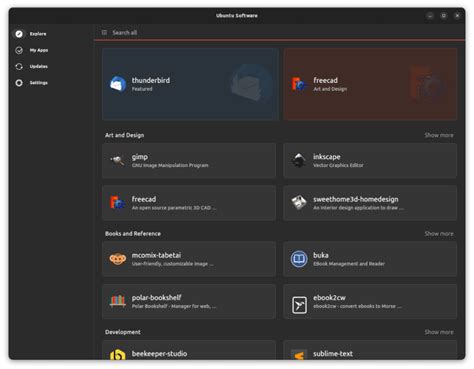Click 'GNU Image Manipulation Program' description
This screenshot has height=369, width=474.
pyautogui.click(x=170, y=165)
